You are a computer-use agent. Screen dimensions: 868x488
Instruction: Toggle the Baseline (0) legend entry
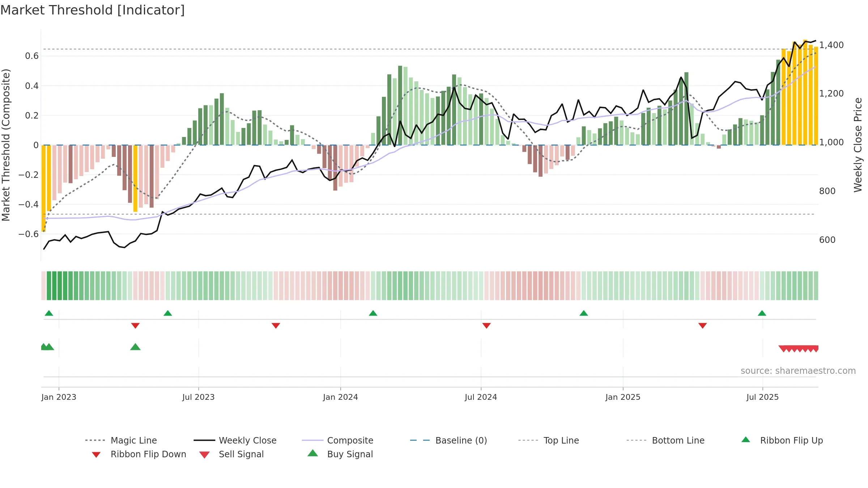(448, 440)
